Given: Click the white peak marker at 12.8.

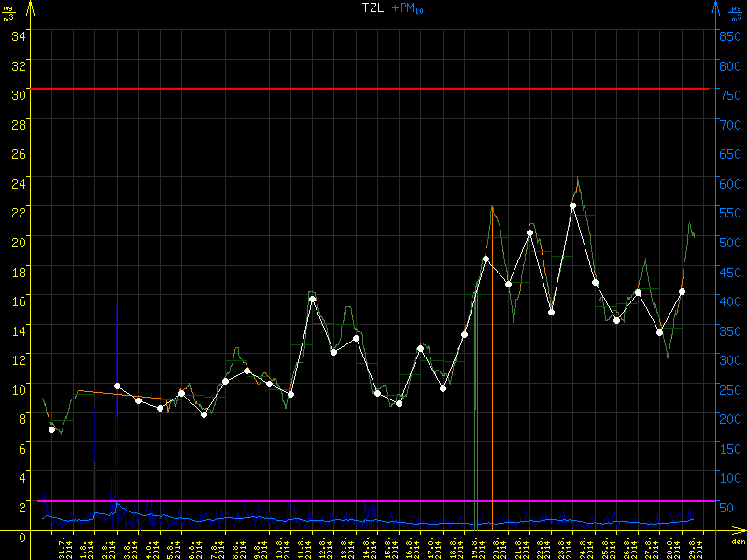Looking at the screenshot, I should pos(312,299).
